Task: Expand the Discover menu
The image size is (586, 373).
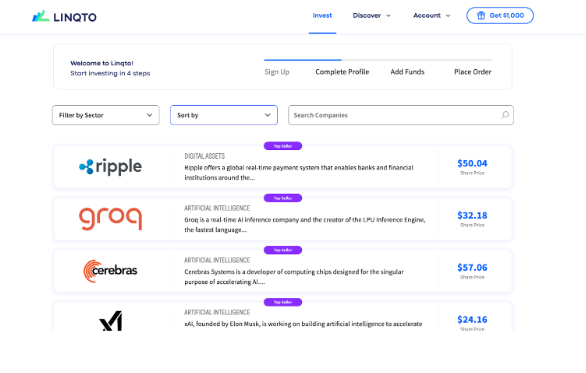Action: click(371, 15)
